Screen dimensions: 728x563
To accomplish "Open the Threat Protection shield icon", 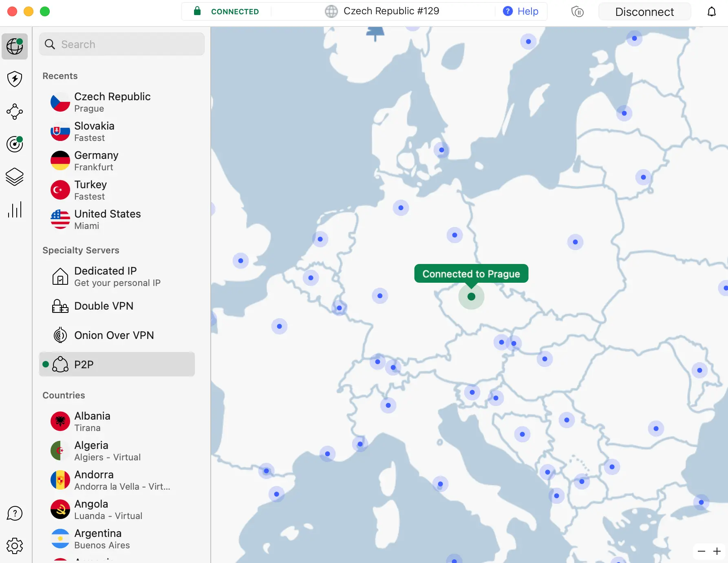I will tap(15, 79).
